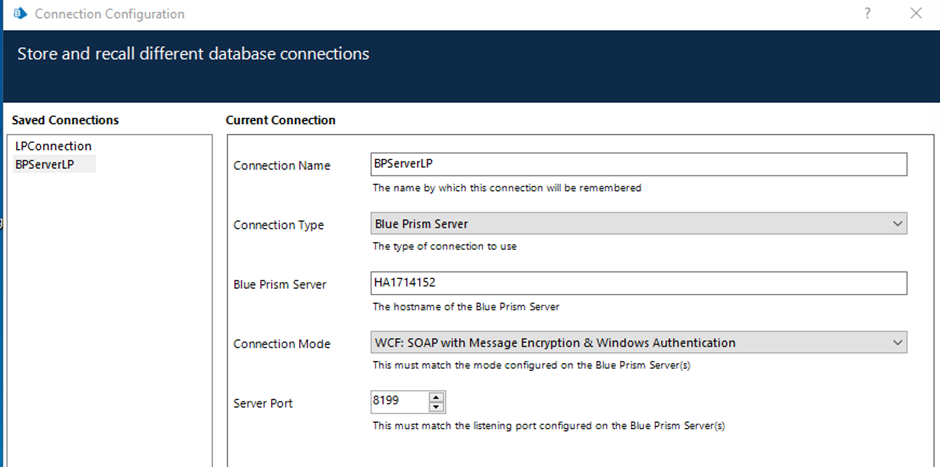This screenshot has width=940, height=467.
Task: Click the Connection Mode label
Action: click(x=282, y=344)
